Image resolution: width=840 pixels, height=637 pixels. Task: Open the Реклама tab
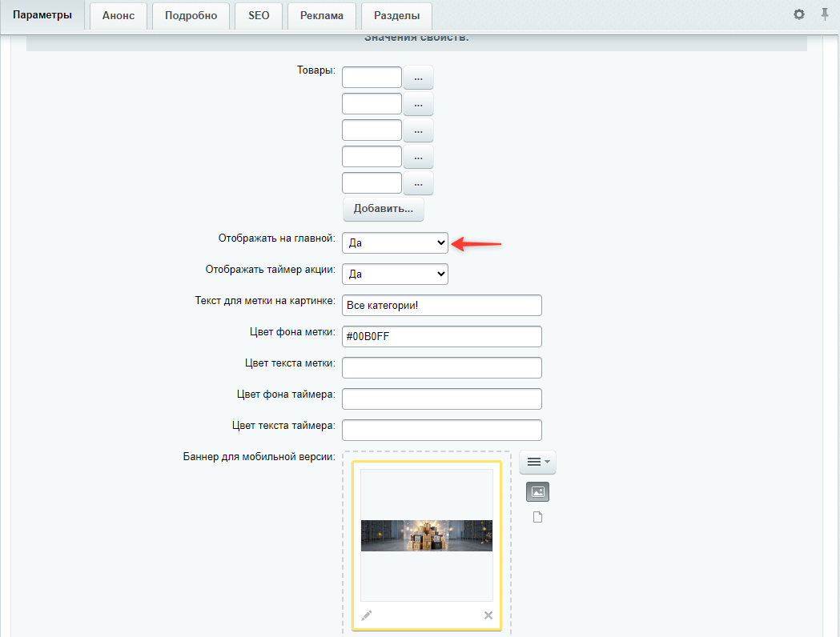coord(321,15)
